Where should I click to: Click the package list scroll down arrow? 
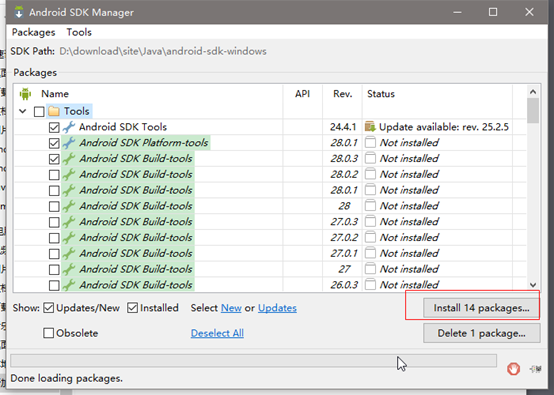pos(533,285)
